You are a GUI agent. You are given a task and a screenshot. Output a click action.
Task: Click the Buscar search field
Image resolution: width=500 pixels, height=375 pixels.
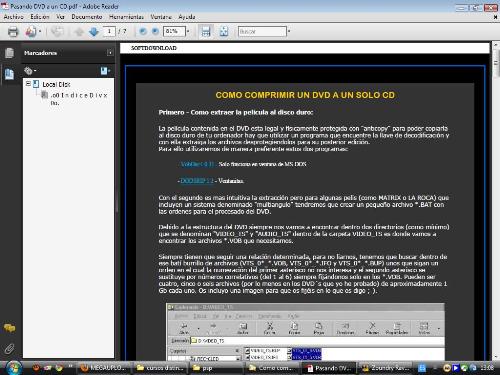(262, 31)
